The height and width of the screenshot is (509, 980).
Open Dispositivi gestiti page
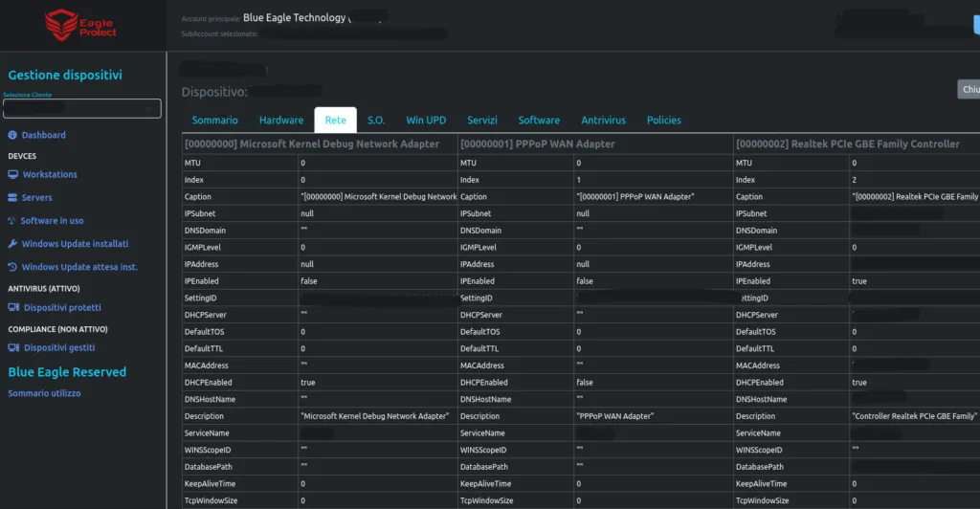(x=59, y=348)
